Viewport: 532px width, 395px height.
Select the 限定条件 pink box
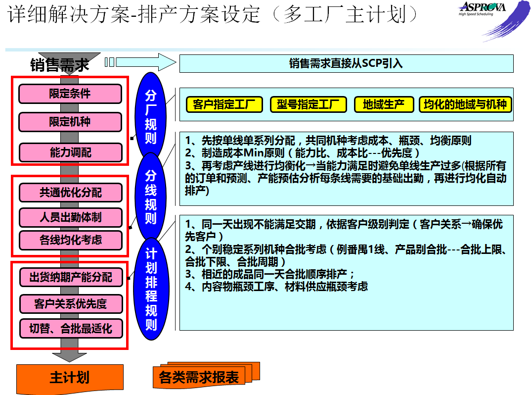click(x=70, y=94)
